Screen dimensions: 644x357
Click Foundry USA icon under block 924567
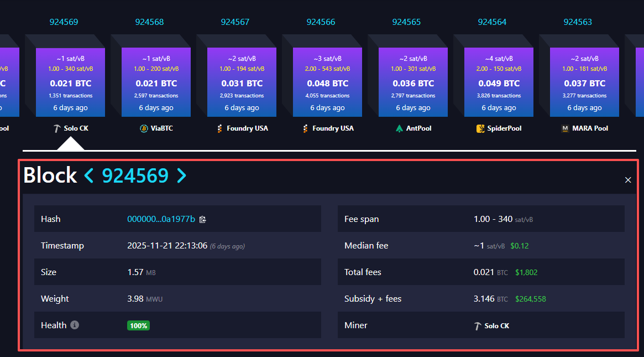[220, 128]
